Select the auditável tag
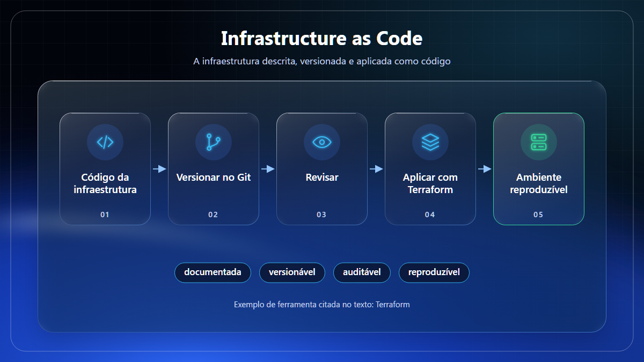Viewport: 644px width, 362px height. click(x=362, y=272)
